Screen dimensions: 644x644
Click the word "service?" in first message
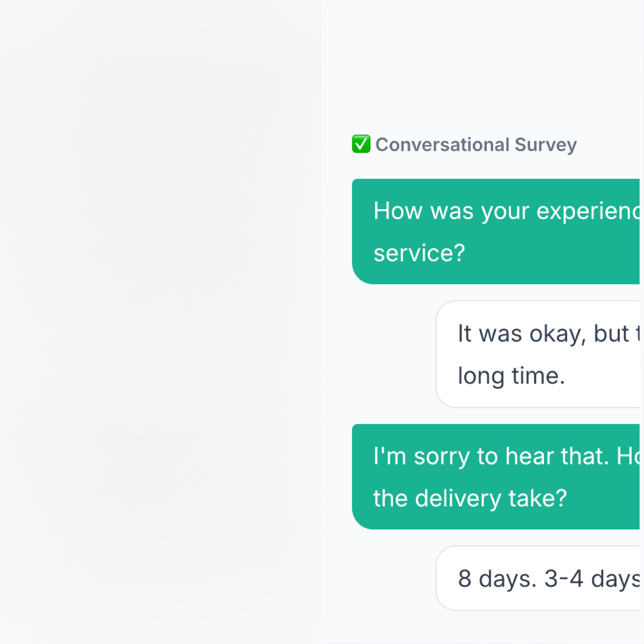click(x=419, y=253)
